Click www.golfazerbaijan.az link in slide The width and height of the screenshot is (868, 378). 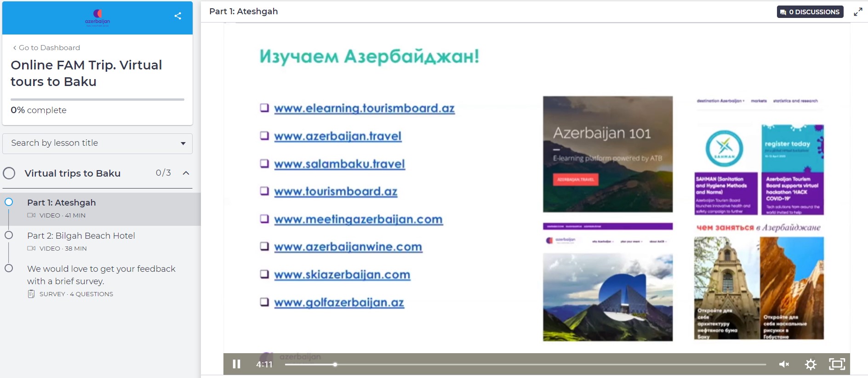pyautogui.click(x=339, y=303)
